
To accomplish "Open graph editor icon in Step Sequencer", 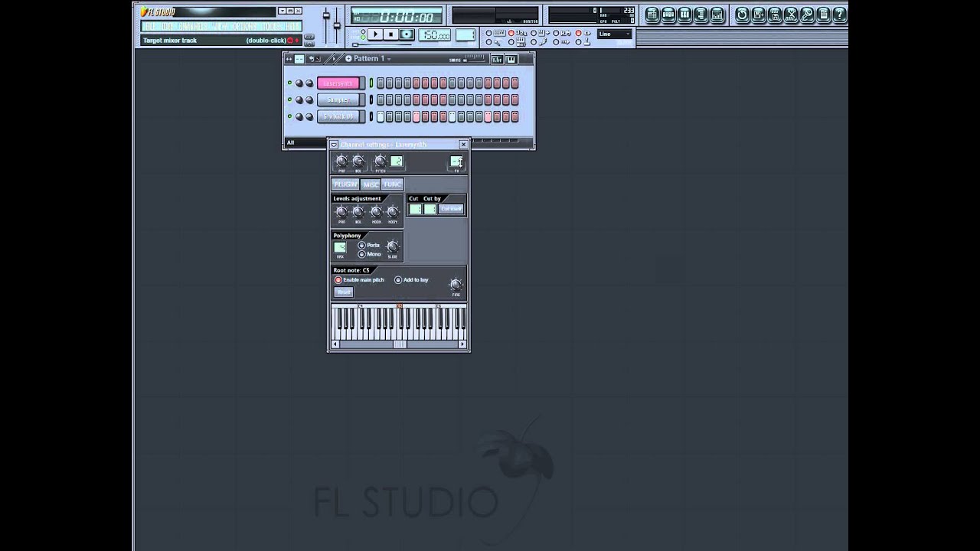I will (497, 60).
